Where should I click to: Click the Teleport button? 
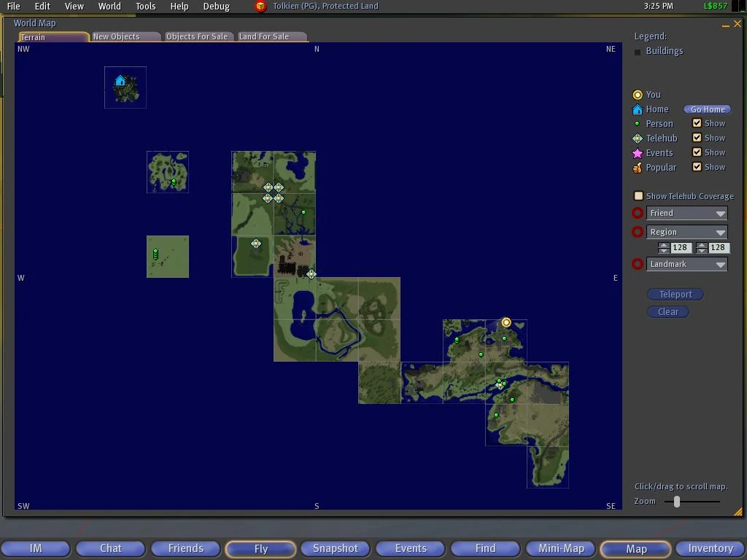675,295
